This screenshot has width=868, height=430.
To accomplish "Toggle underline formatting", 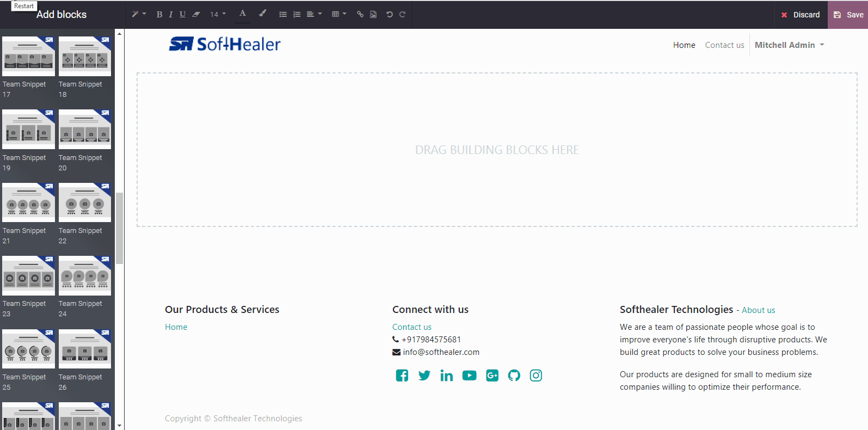I will (x=182, y=14).
